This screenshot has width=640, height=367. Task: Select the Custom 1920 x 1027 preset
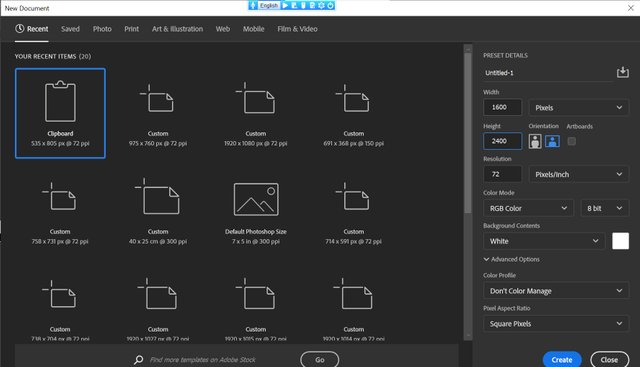click(x=158, y=309)
